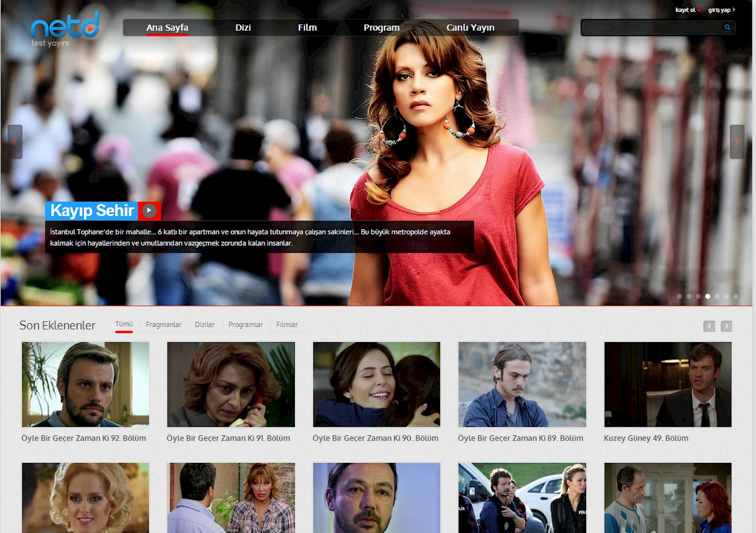756x533 pixels.
Task: Switch to the Filmler tab
Action: click(x=287, y=325)
